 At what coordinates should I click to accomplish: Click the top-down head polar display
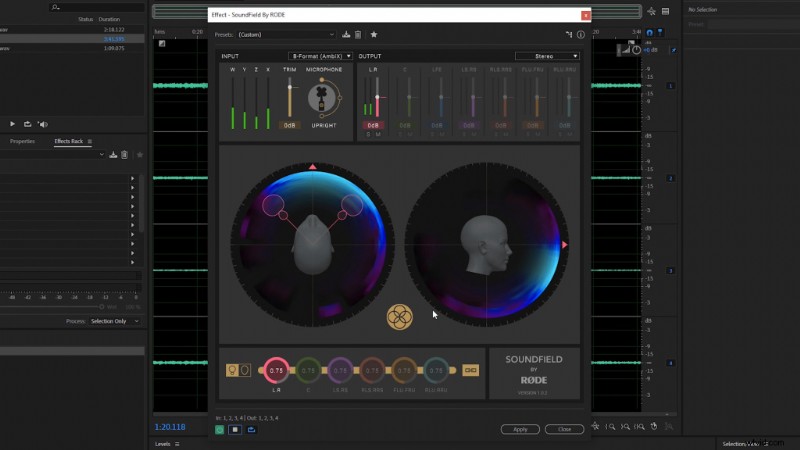[x=312, y=245]
